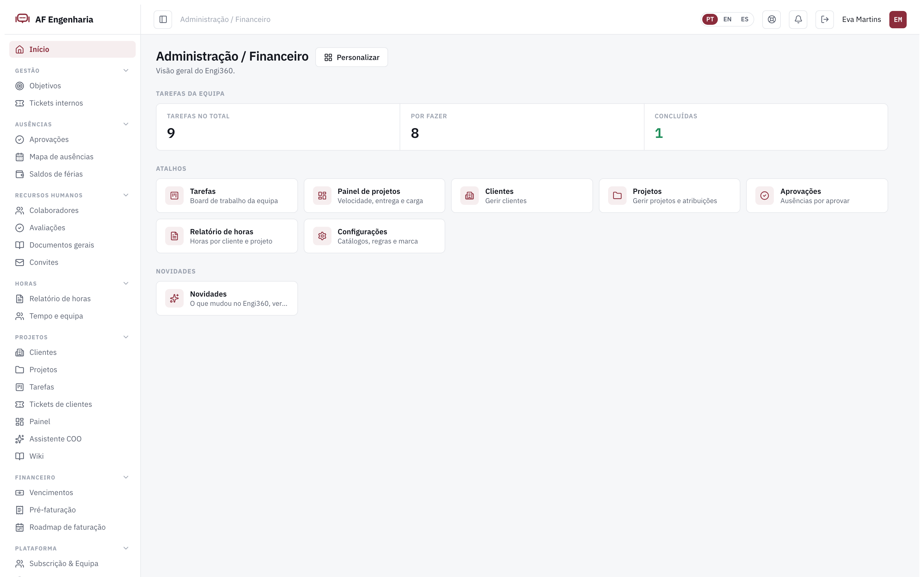Open the Configurações gear shortcut icon
Screen dimensions: 924x577
[x=322, y=236]
